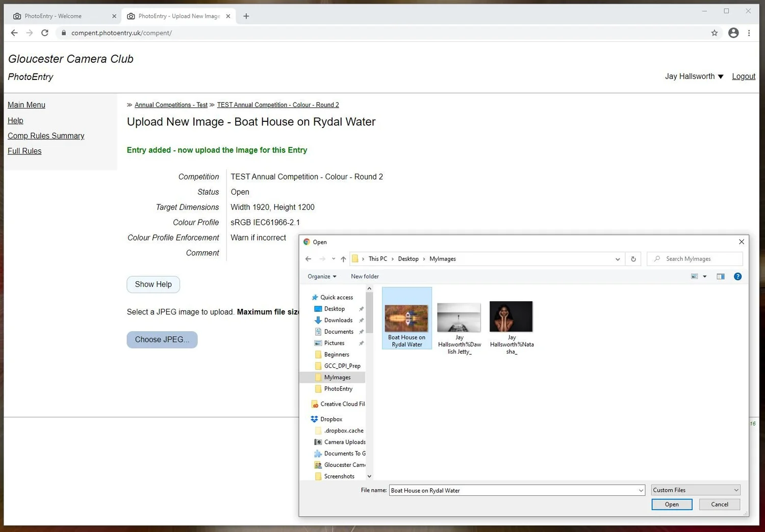Toggle the preview pane icon in dialog
765x532 pixels.
pyautogui.click(x=721, y=277)
